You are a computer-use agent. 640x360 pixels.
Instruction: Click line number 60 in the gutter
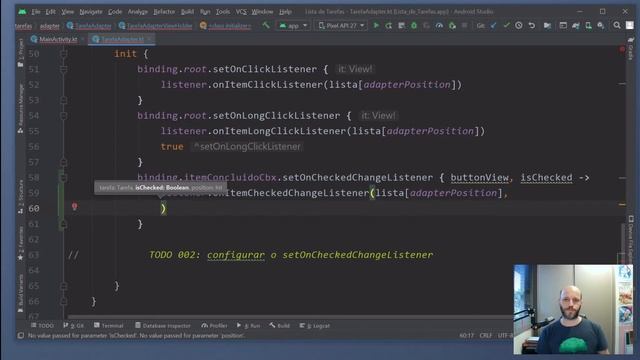pos(34,209)
